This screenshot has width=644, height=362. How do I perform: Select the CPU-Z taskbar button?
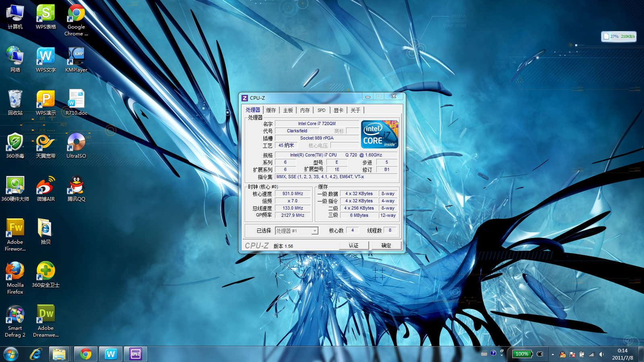click(x=135, y=354)
